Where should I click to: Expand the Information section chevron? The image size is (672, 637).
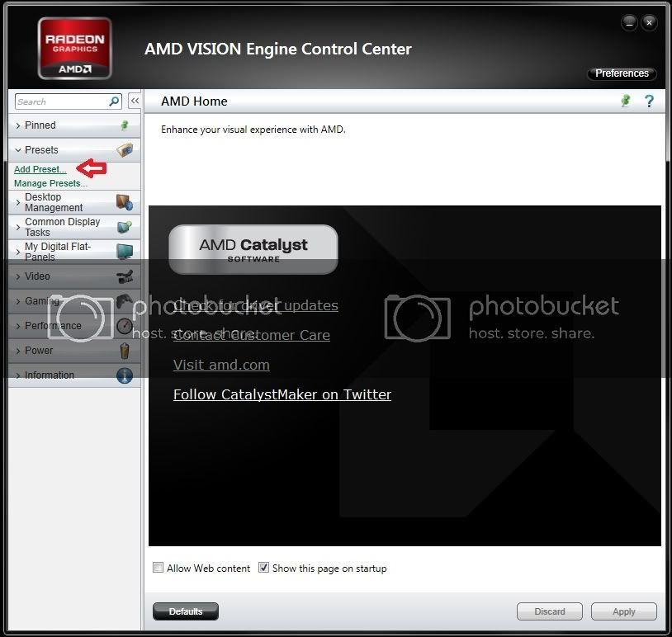17,375
